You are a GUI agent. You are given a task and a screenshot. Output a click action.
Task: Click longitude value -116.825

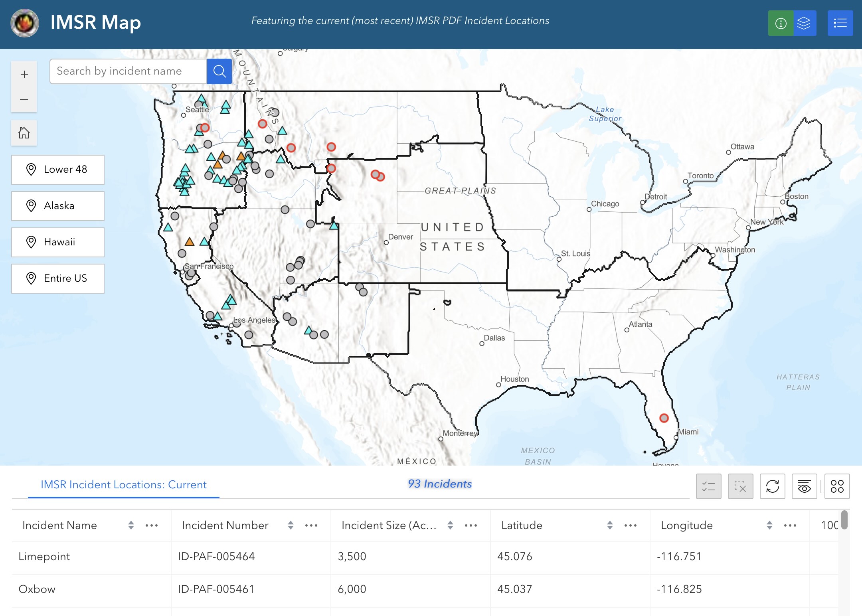tap(679, 589)
